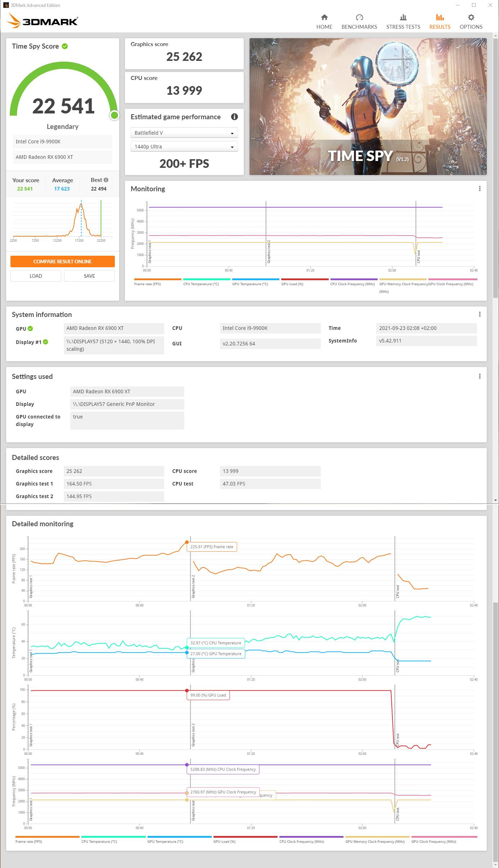
Task: Open the Home page icon
Action: click(324, 17)
